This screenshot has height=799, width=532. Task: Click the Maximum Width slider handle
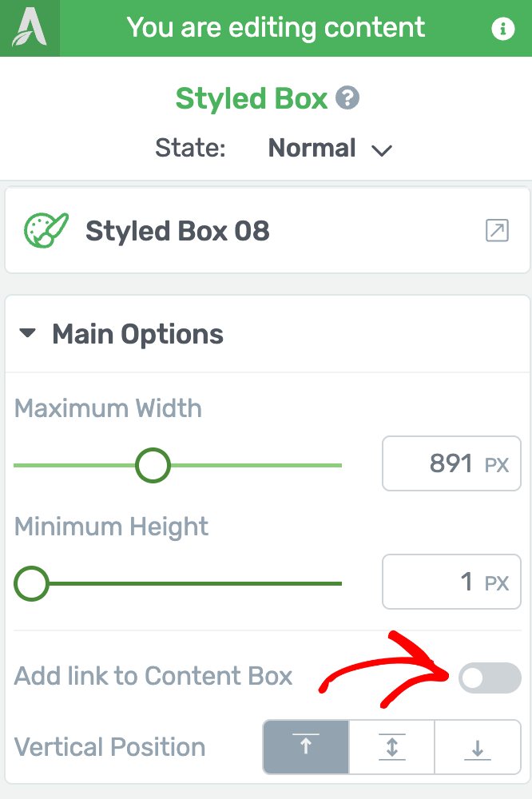coord(153,465)
